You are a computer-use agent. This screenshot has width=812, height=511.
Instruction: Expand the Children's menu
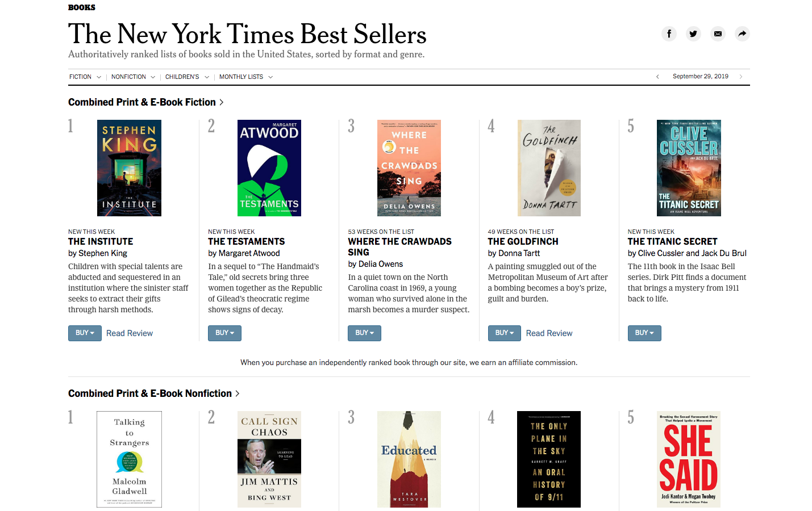tap(187, 77)
